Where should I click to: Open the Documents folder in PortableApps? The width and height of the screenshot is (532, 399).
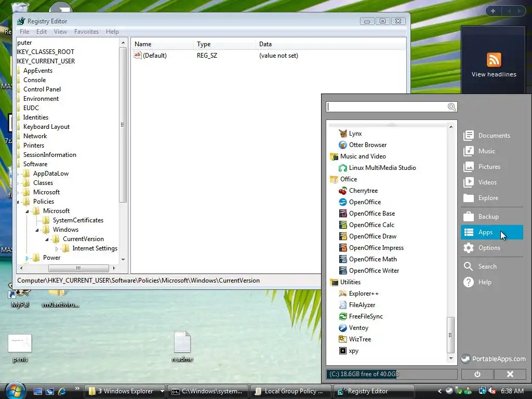point(487,136)
